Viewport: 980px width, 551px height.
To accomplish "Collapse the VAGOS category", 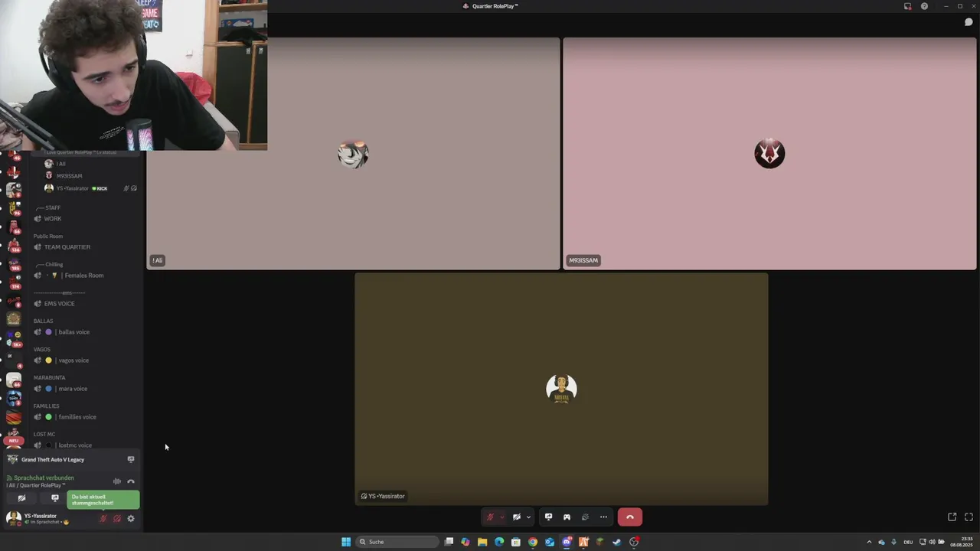I will 42,349.
